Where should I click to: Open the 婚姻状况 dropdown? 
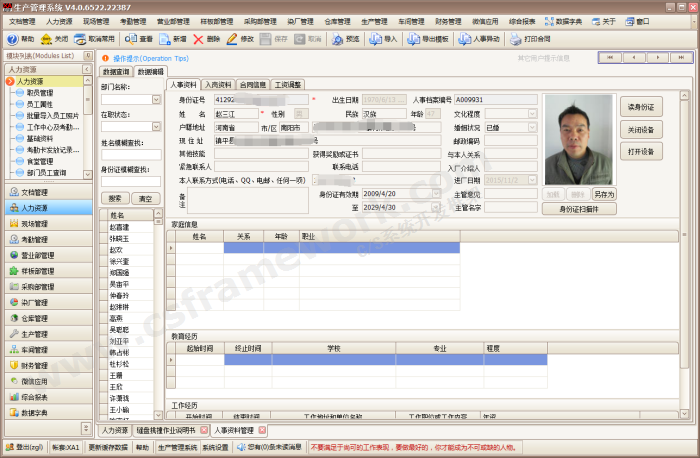click(534, 128)
